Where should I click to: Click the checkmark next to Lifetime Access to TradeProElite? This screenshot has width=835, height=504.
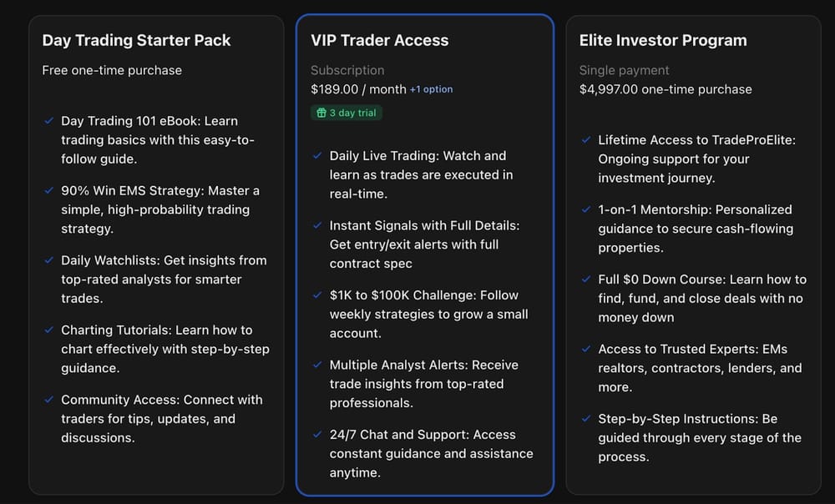click(x=584, y=139)
